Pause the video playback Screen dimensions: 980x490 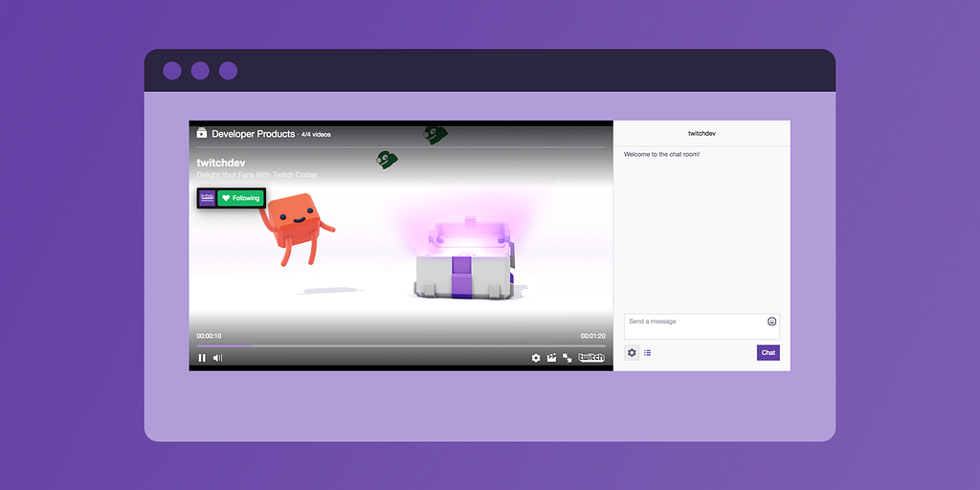(x=202, y=358)
